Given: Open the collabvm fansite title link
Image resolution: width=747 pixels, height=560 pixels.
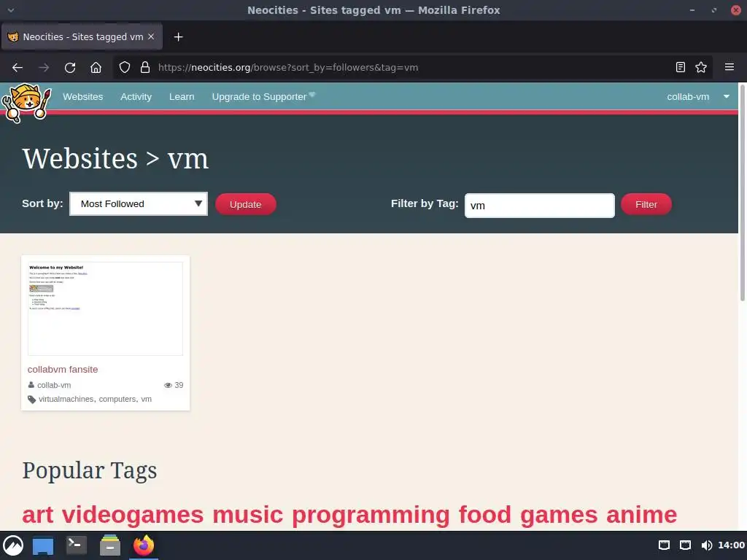Looking at the screenshot, I should tap(63, 370).
